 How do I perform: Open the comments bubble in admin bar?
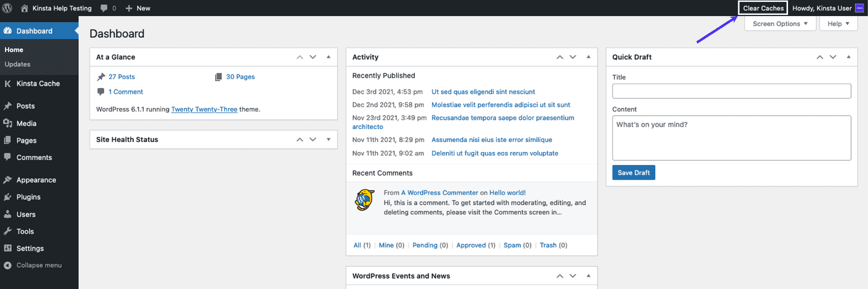(104, 8)
